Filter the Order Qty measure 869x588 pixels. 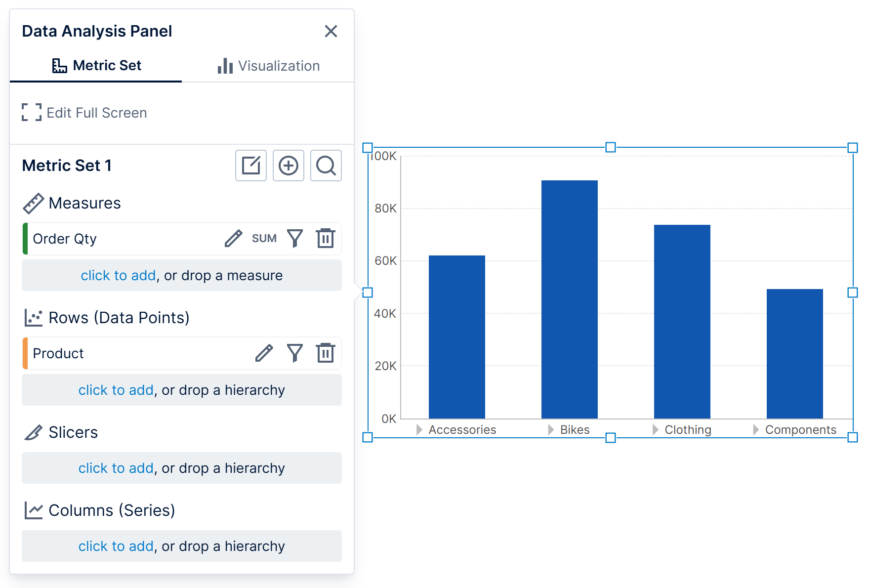pyautogui.click(x=295, y=239)
